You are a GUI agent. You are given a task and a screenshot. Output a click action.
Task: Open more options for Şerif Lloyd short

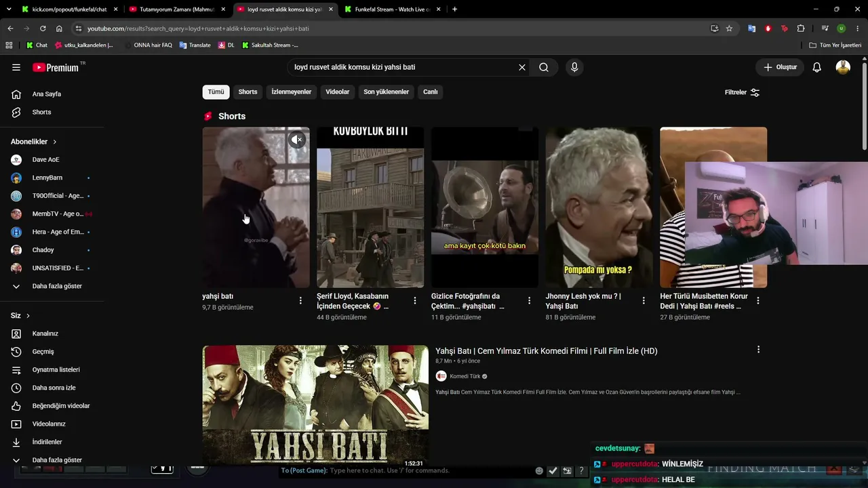click(415, 300)
